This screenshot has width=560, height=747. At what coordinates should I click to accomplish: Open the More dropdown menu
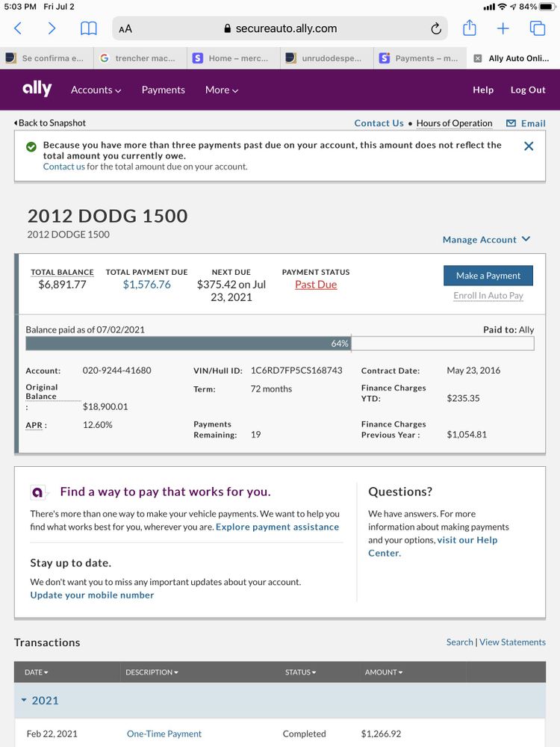[222, 90]
